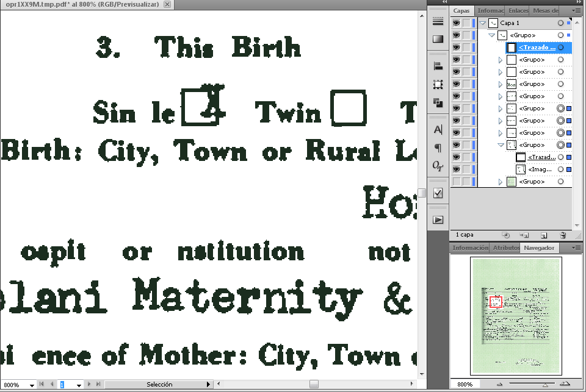This screenshot has width=586, height=392.
Task: Switch to the Enlaces tab
Action: pyautogui.click(x=518, y=10)
